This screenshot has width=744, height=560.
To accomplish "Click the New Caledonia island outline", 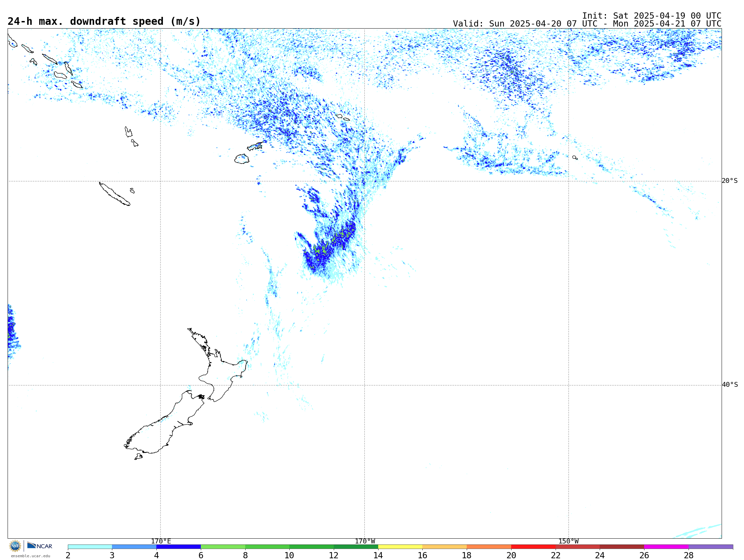I will tap(114, 195).
